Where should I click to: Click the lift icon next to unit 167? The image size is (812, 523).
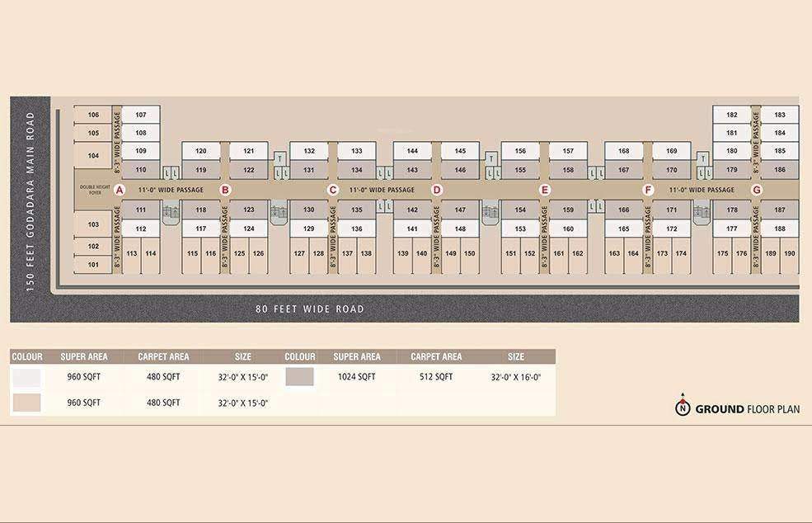(x=596, y=173)
